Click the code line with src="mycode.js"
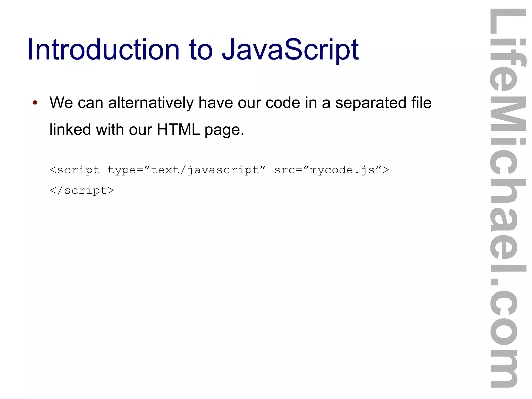The width and height of the screenshot is (532, 399). [220, 170]
